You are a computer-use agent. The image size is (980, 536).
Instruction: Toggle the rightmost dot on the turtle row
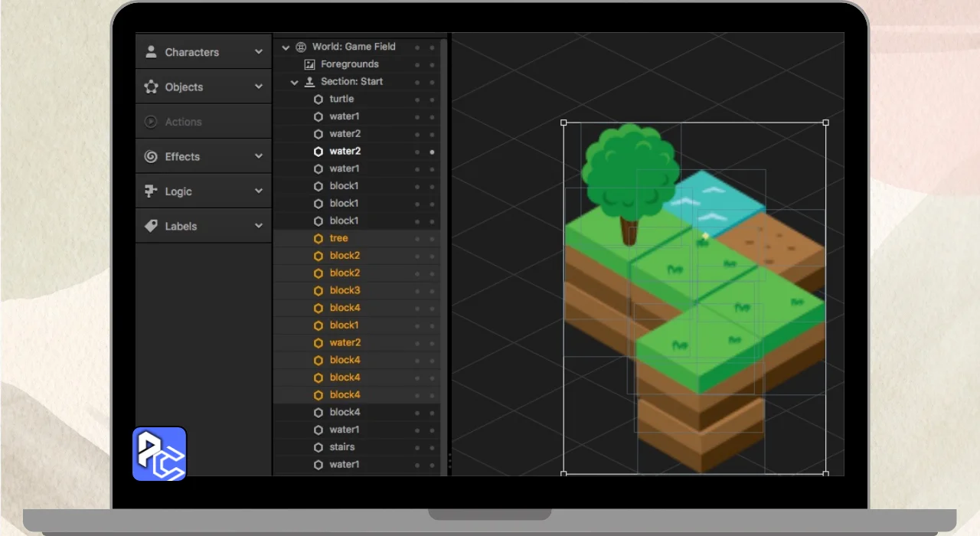tap(432, 100)
